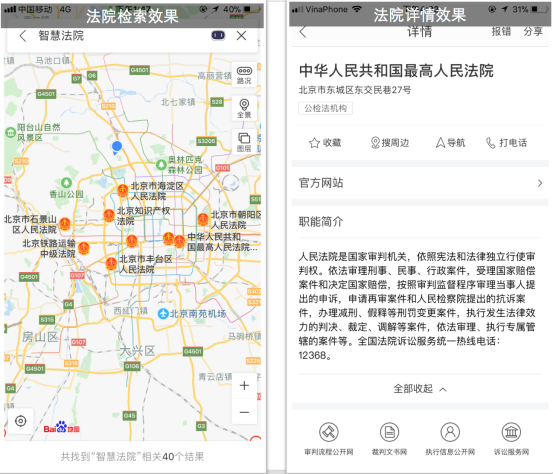Open 分享 share in the details header
This screenshot has height=474, width=554.
533,31
